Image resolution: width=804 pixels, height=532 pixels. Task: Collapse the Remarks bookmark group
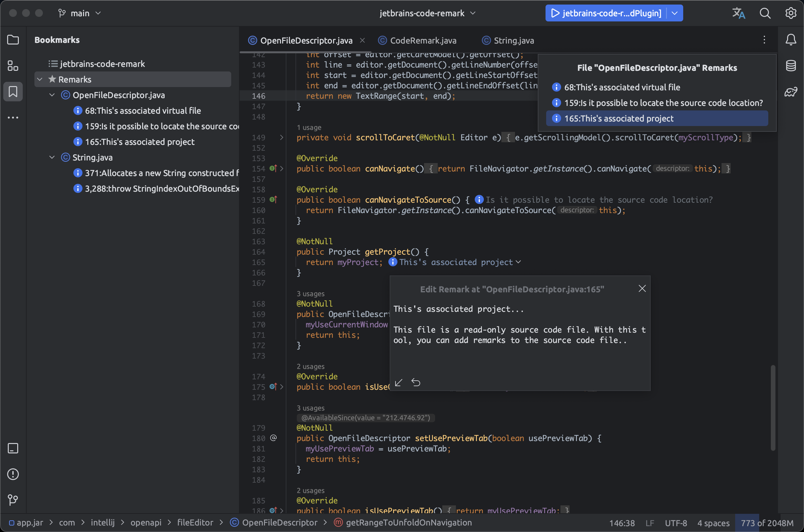pyautogui.click(x=40, y=79)
